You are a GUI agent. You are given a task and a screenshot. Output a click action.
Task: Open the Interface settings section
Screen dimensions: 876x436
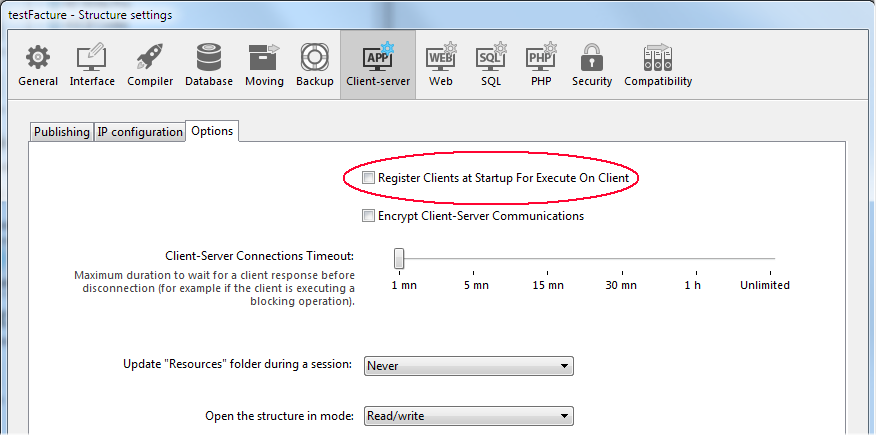pos(92,64)
